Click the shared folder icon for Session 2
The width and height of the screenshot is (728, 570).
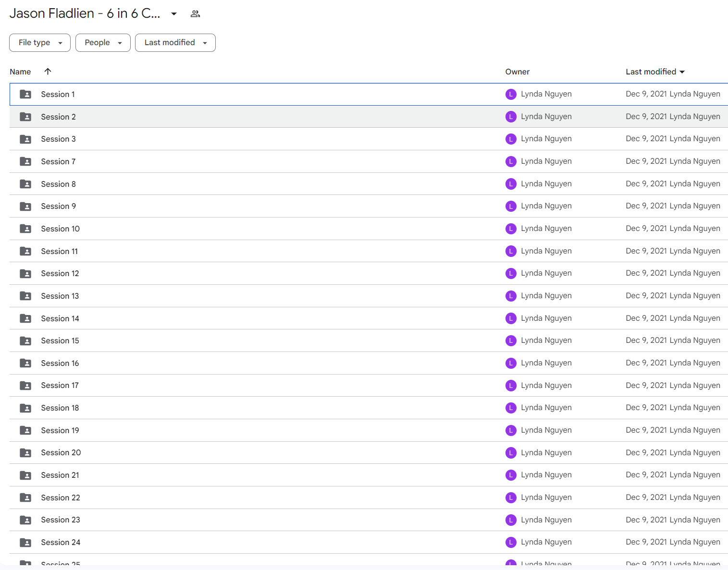[25, 117]
